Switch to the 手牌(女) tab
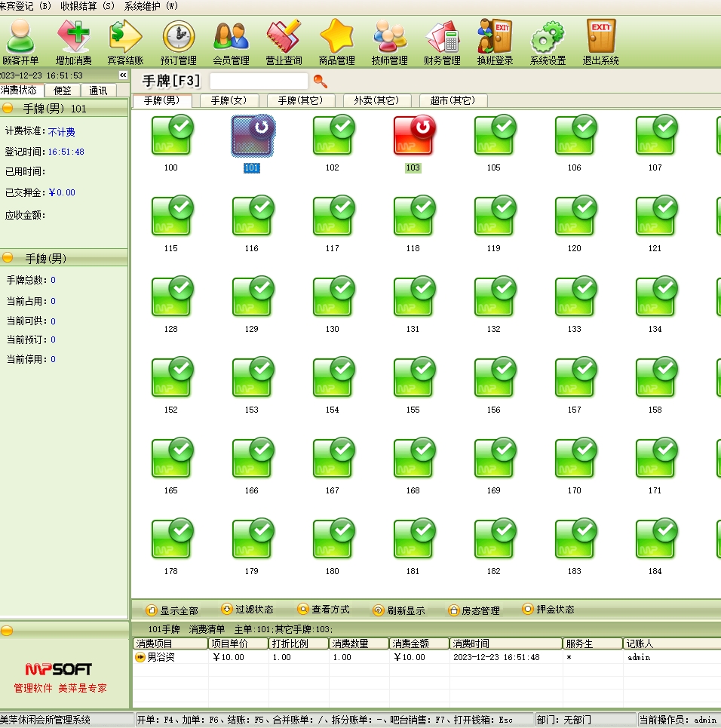The height and width of the screenshot is (728, 721). [230, 100]
